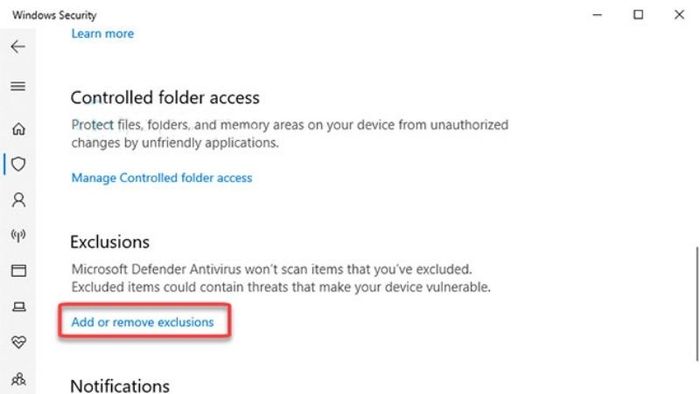The width and height of the screenshot is (700, 394).
Task: Click the Controlled folder access heading
Action: [x=165, y=98]
